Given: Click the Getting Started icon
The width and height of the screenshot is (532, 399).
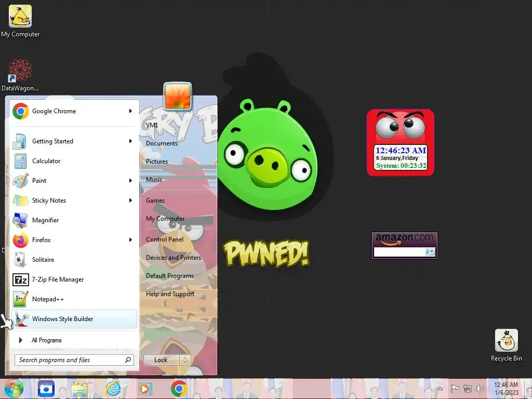Looking at the screenshot, I should point(20,141).
